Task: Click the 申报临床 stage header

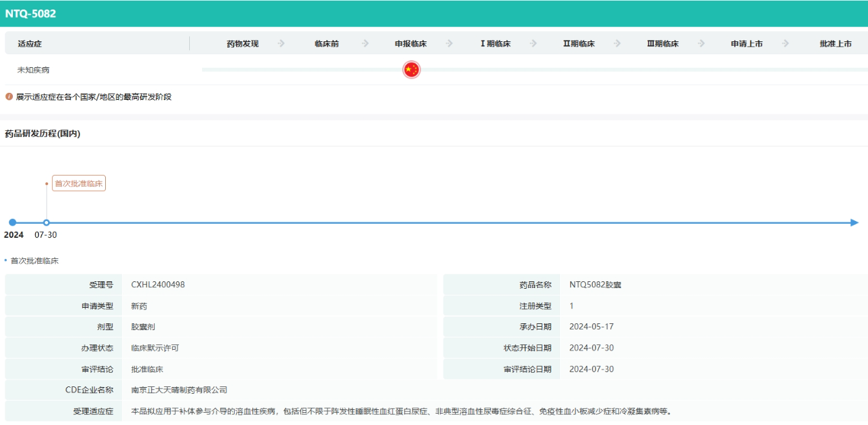Action: click(x=410, y=44)
